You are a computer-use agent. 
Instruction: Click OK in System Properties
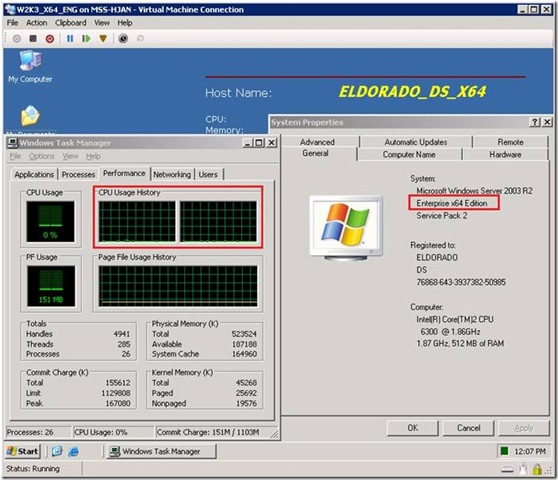[412, 428]
